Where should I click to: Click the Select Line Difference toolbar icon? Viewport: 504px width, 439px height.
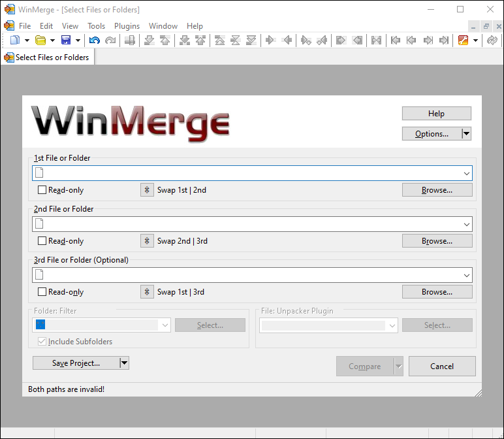[x=130, y=41]
